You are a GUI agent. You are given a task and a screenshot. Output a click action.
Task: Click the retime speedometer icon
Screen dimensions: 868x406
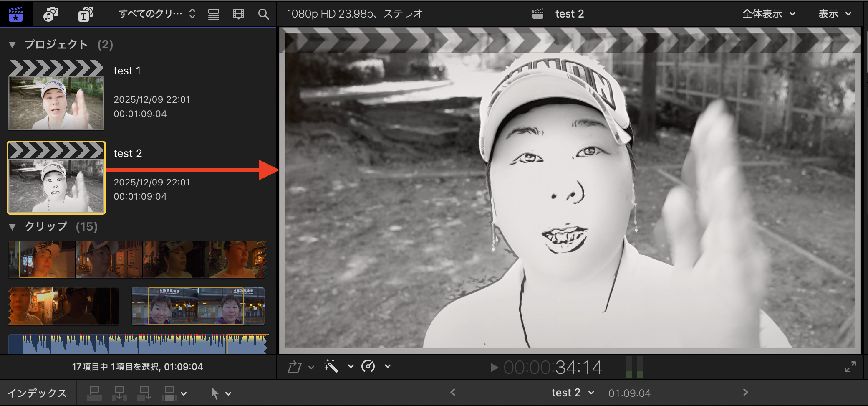[368, 366]
